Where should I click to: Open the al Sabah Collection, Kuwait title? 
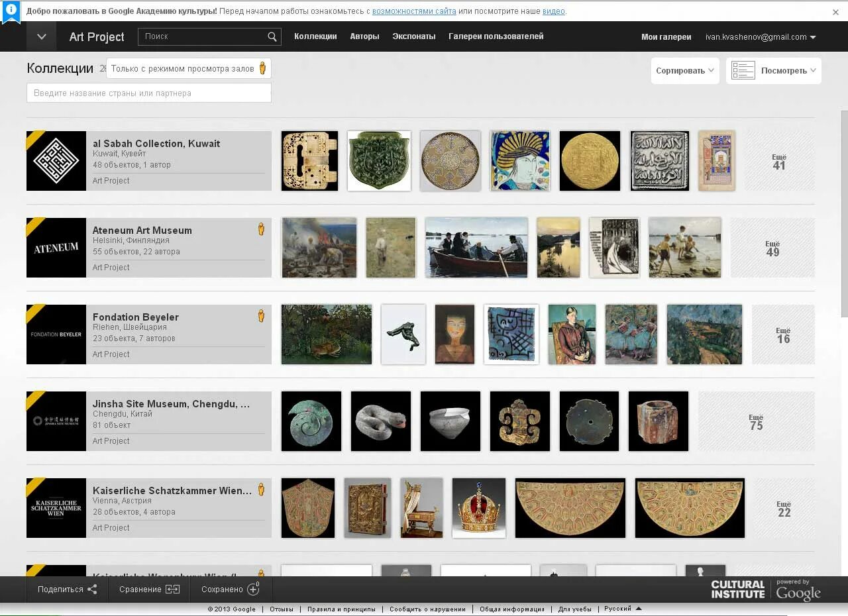(156, 143)
